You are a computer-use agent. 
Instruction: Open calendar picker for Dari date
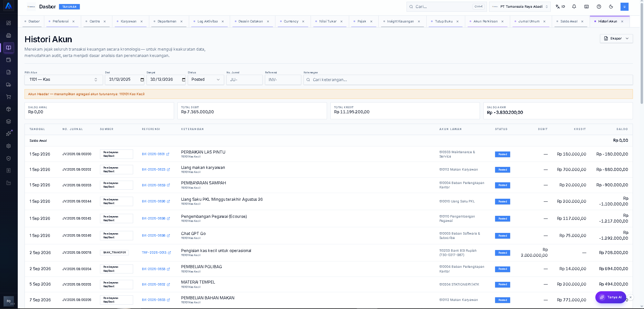(x=142, y=80)
